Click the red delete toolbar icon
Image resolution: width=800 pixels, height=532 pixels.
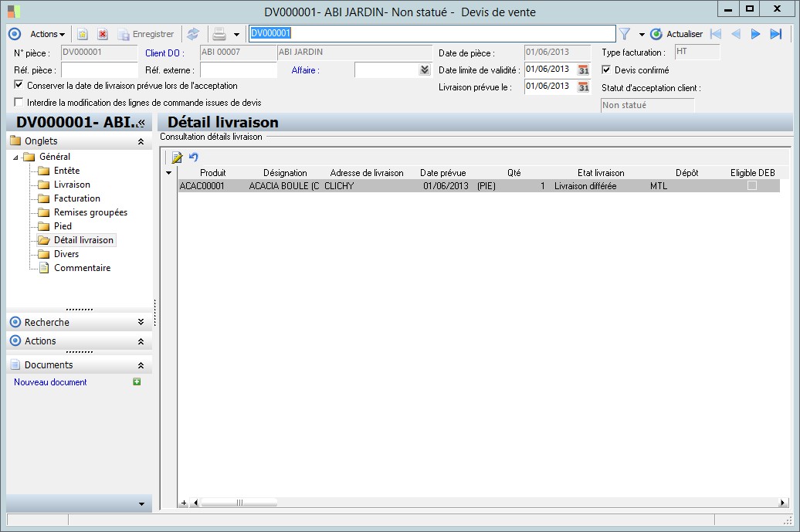pos(102,34)
